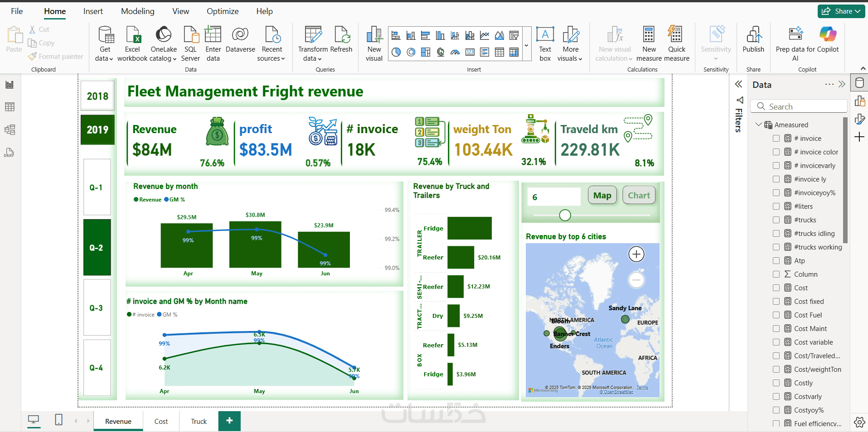The height and width of the screenshot is (432, 868).
Task: Tick the Cost Maint checkbox
Action: (776, 329)
